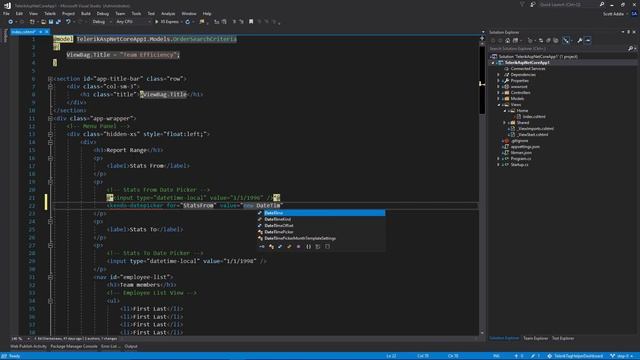Open the Debug menu
The image size is (640, 360).
click(103, 13)
